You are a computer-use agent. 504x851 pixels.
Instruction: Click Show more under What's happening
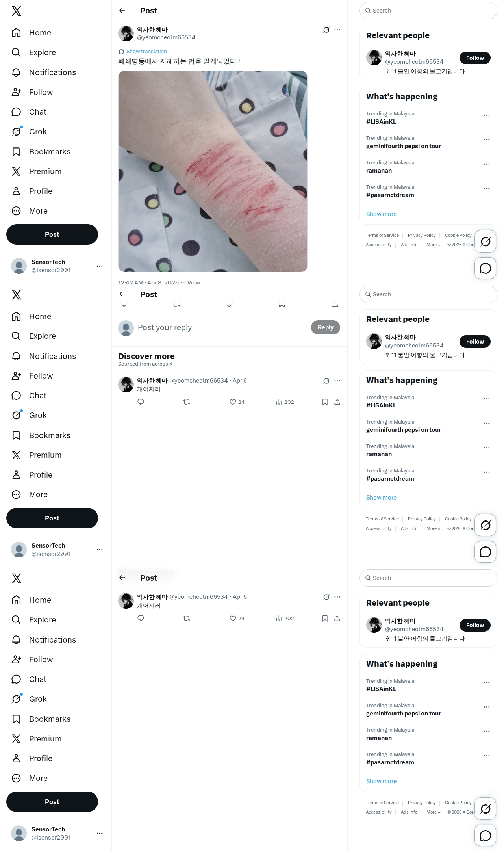tap(381, 214)
